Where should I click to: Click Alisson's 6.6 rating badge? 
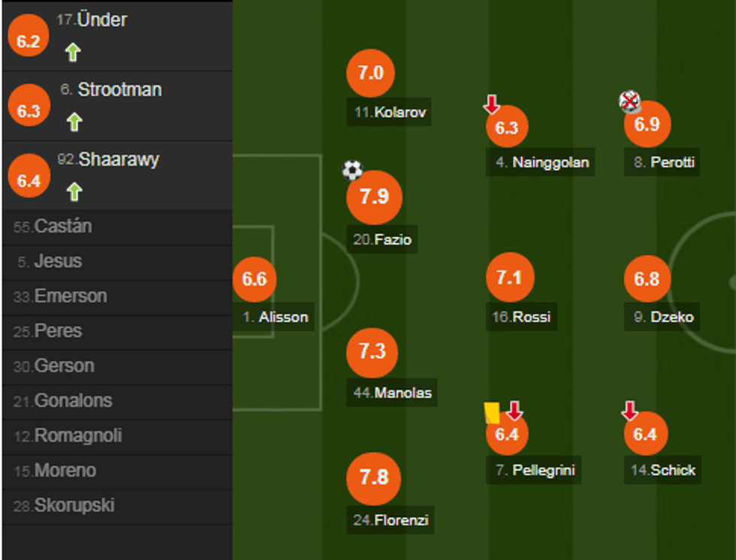255,279
